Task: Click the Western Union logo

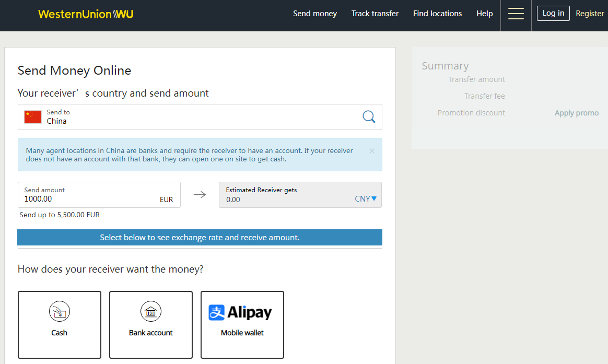Action: point(86,14)
